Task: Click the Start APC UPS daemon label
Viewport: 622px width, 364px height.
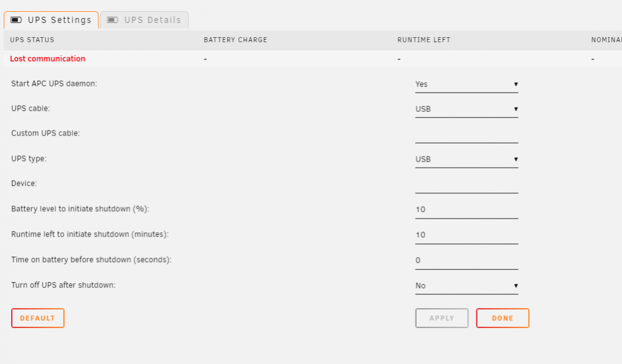Action: 54,84
